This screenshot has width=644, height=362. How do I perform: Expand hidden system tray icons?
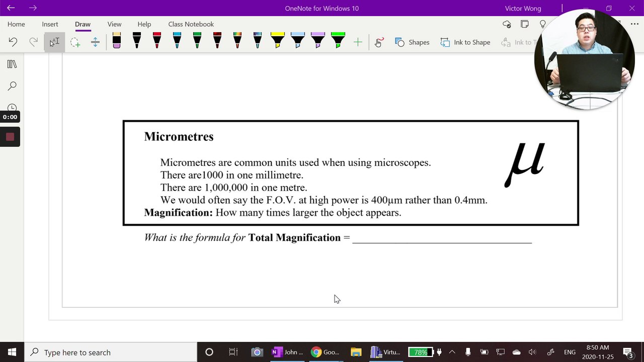point(452,352)
